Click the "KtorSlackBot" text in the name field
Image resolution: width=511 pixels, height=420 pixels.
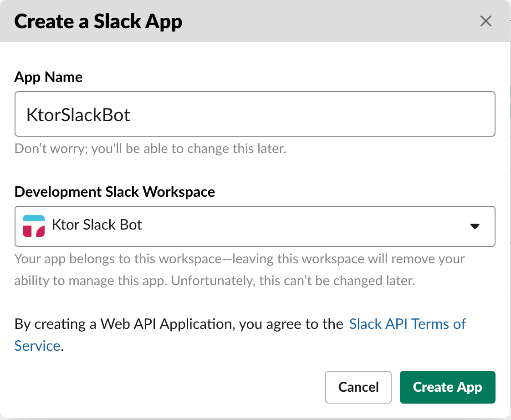click(78, 115)
